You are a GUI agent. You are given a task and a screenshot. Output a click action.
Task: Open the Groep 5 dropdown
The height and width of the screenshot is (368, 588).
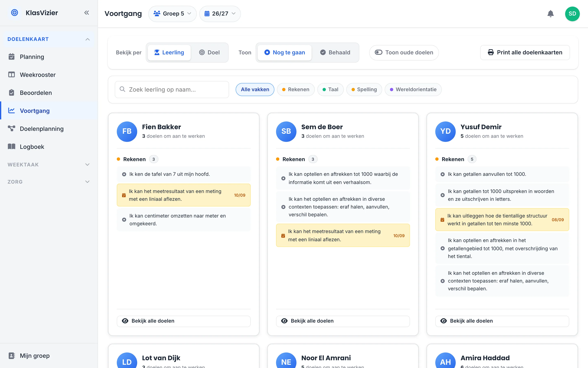[x=172, y=14]
